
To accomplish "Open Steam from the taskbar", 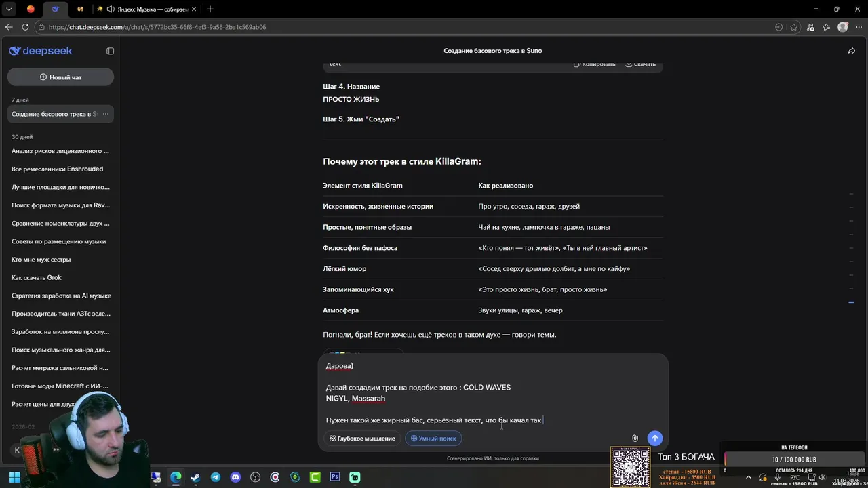I will (x=195, y=477).
